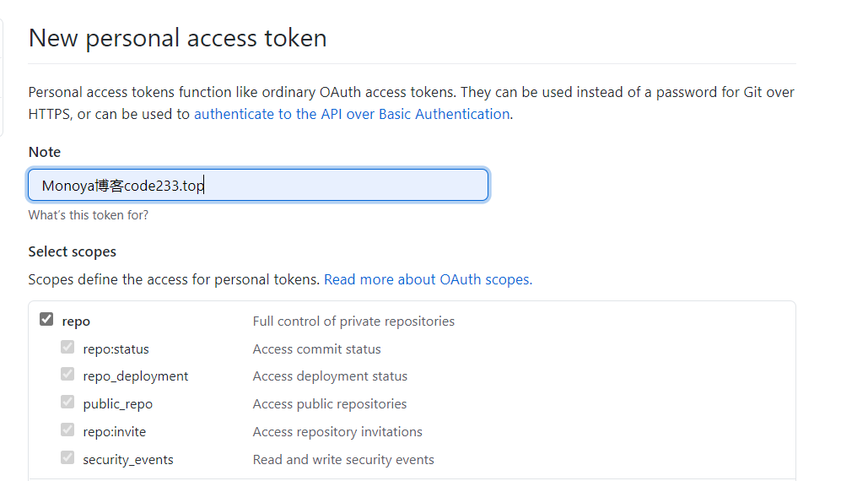The image size is (868, 481).
Task: Toggle the repo:invite checkbox
Action: [x=67, y=430]
